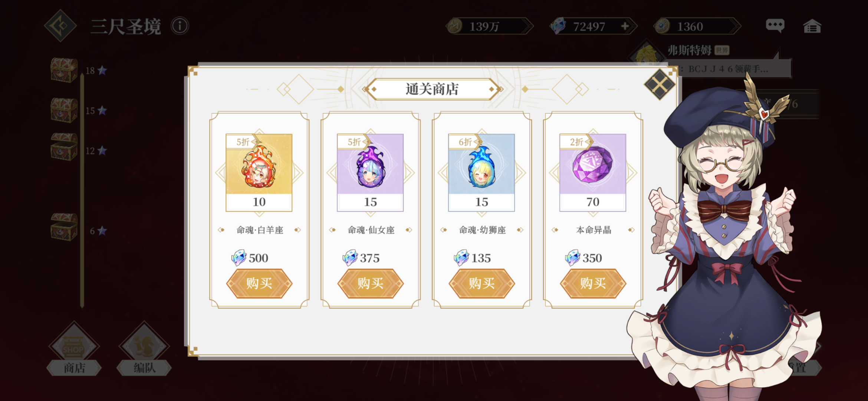This screenshot has height=401, width=868.
Task: Open the 6-star reward chest
Action: 64,227
